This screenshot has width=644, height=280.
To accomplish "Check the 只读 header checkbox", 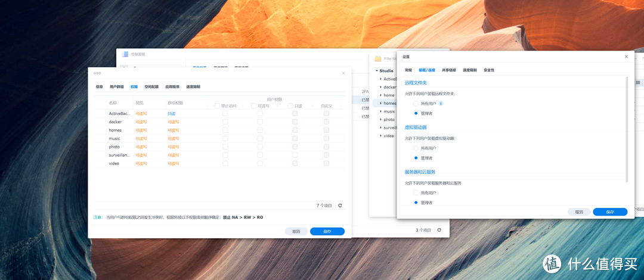I will 291,106.
